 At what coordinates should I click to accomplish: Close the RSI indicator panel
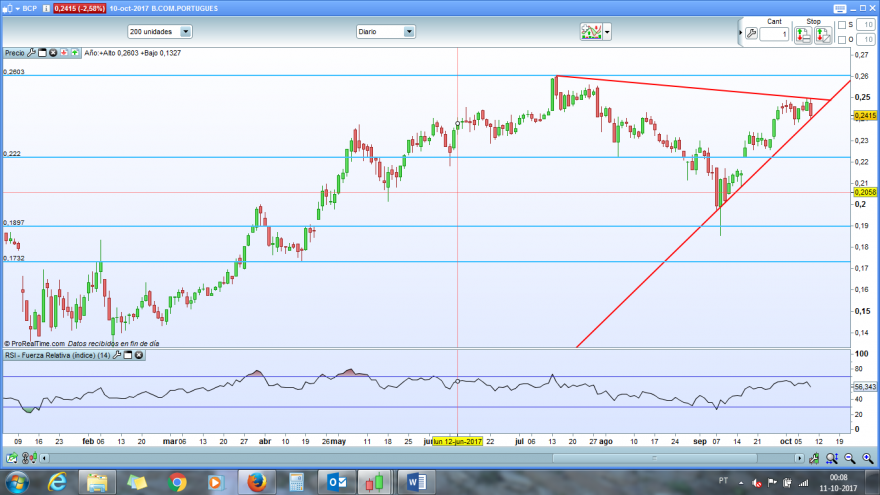pos(139,355)
